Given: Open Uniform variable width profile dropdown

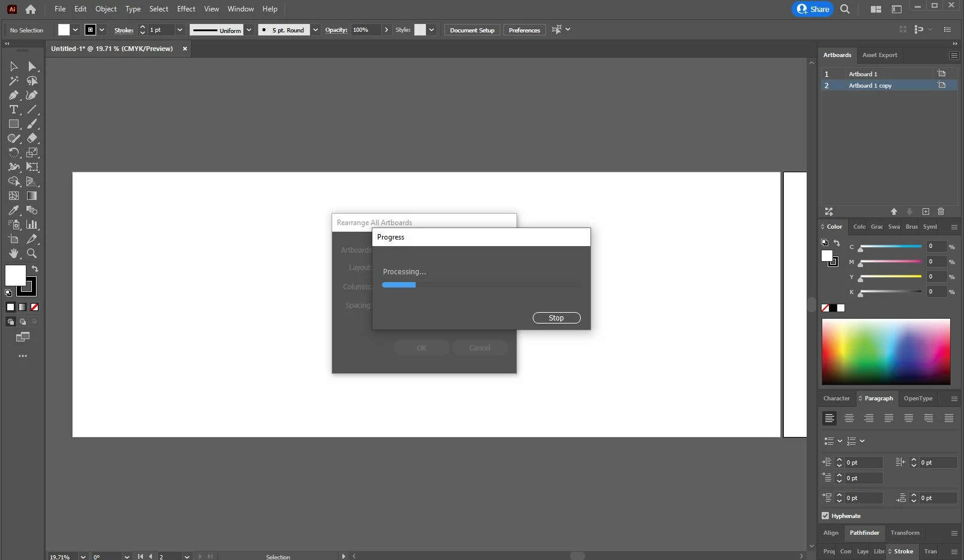Looking at the screenshot, I should coord(249,30).
